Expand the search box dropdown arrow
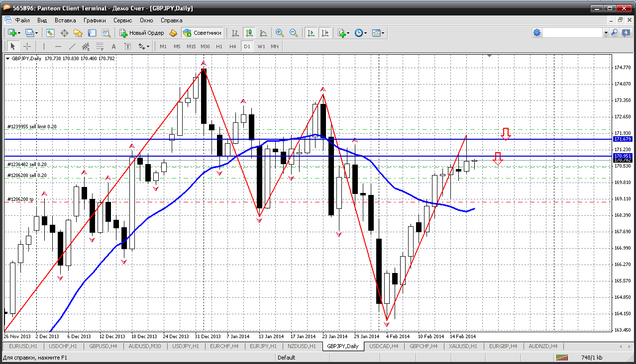This screenshot has width=636, height=364. pyautogui.click(x=606, y=32)
